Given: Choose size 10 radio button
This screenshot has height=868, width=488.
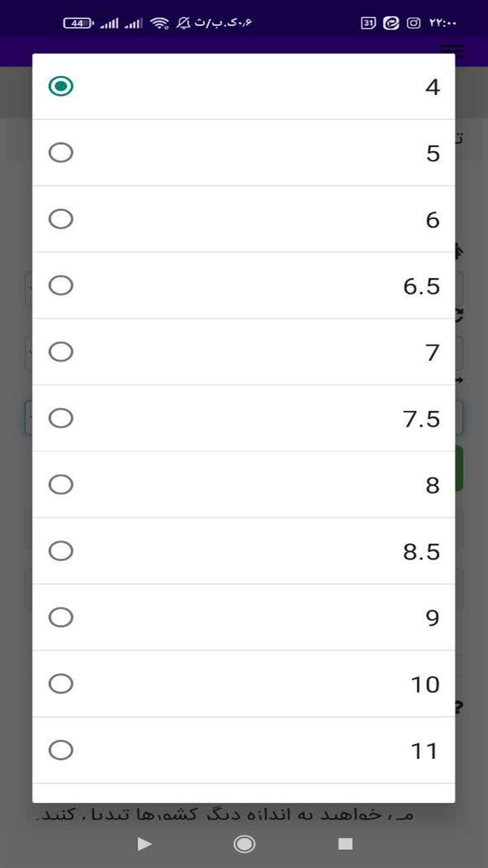Looking at the screenshot, I should 61,684.
